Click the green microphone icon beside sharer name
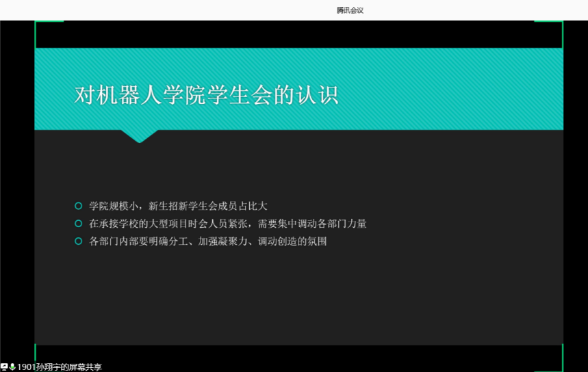Screen dimensions: 588x372 [x=12, y=367]
